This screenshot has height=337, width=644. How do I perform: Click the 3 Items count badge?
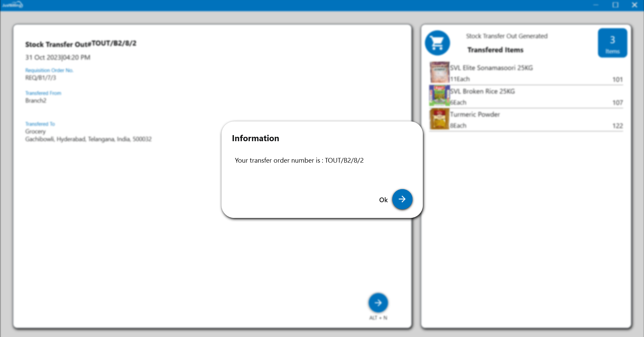coord(612,43)
